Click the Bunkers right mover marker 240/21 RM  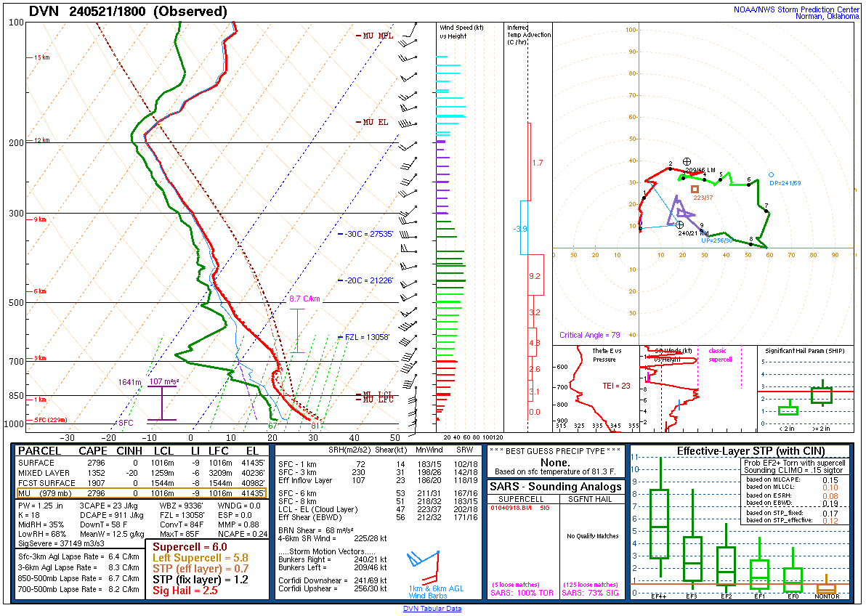click(x=680, y=225)
